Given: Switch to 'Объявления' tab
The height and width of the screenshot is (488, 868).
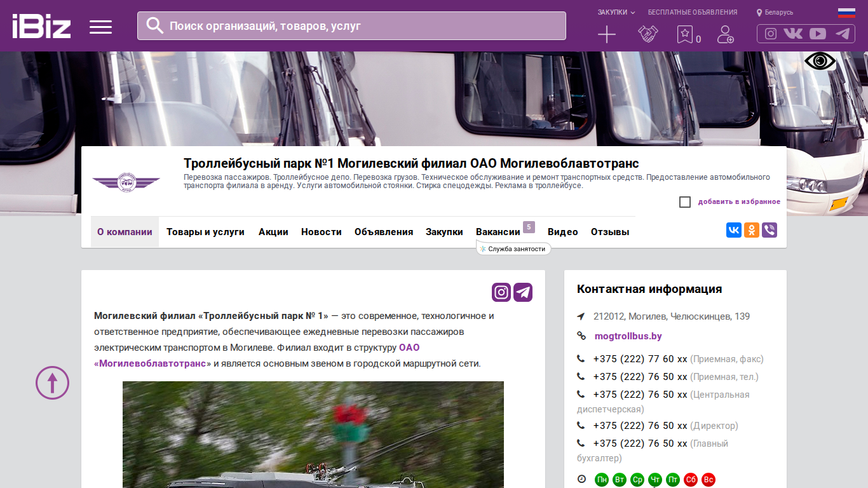Looking at the screenshot, I should tap(384, 232).
